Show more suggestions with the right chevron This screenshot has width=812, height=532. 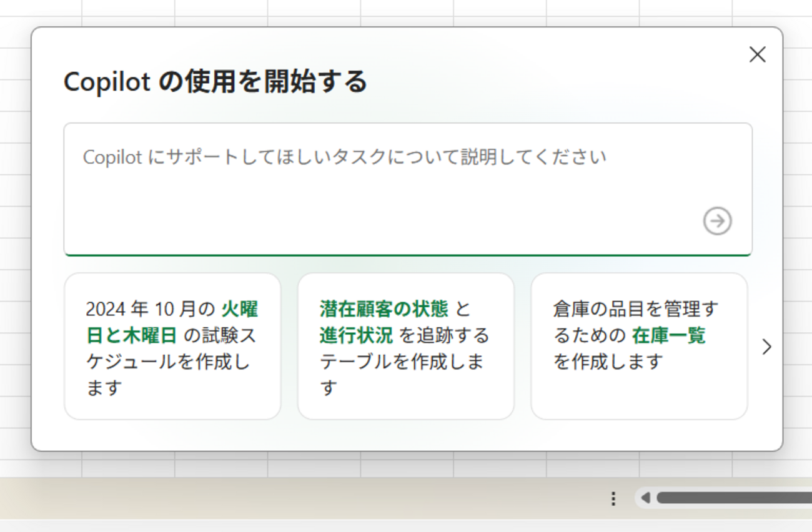(767, 347)
